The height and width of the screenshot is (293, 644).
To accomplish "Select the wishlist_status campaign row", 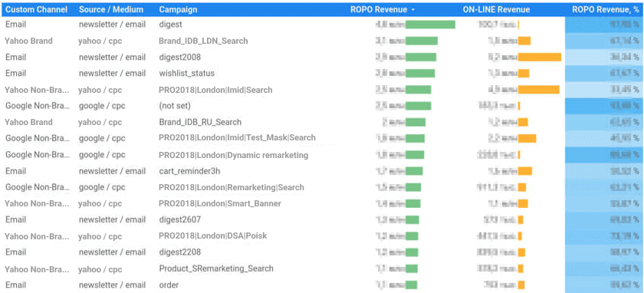I will [322, 73].
